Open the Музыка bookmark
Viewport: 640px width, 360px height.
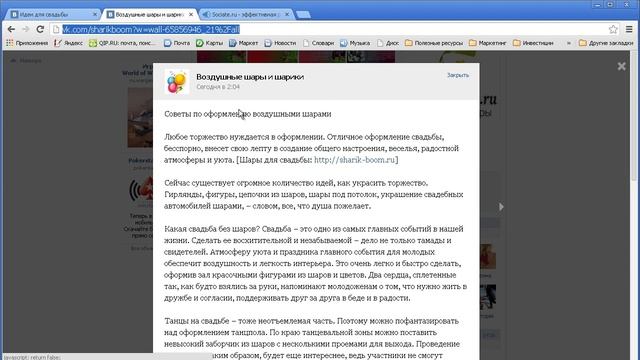(x=355, y=43)
